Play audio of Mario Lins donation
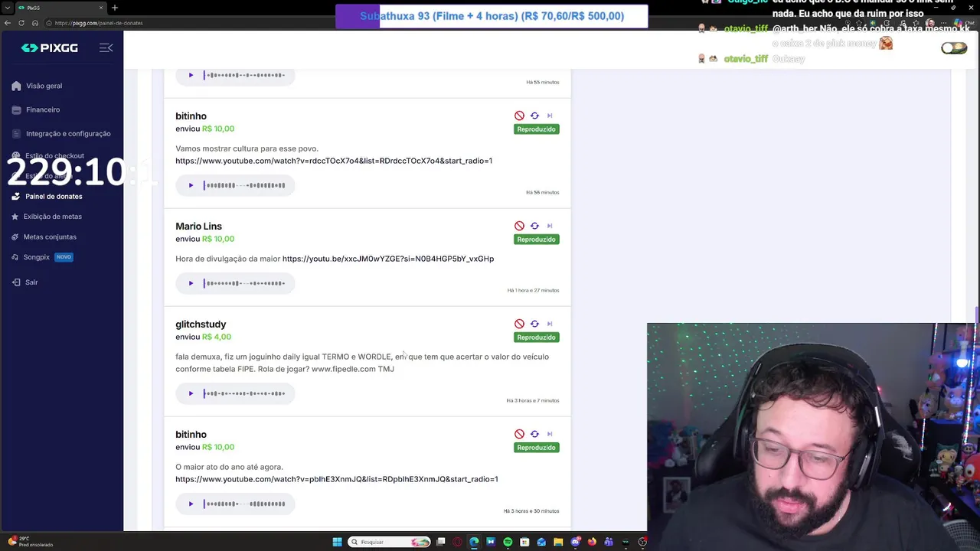 pos(191,283)
